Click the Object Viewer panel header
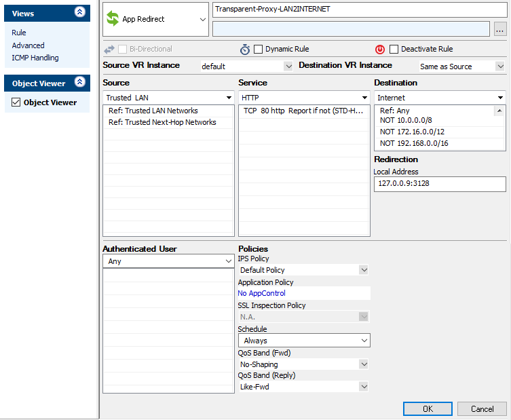The image size is (511, 420). (47, 83)
